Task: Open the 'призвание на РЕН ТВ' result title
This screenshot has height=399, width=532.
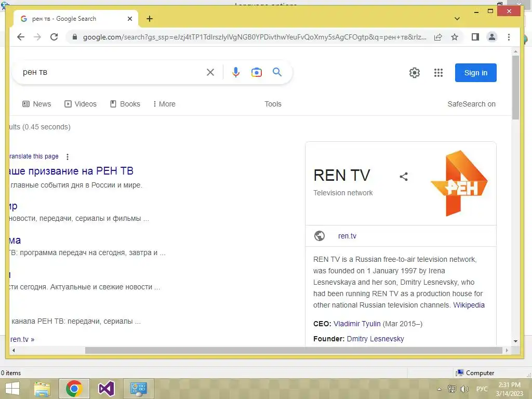Action: (71, 170)
